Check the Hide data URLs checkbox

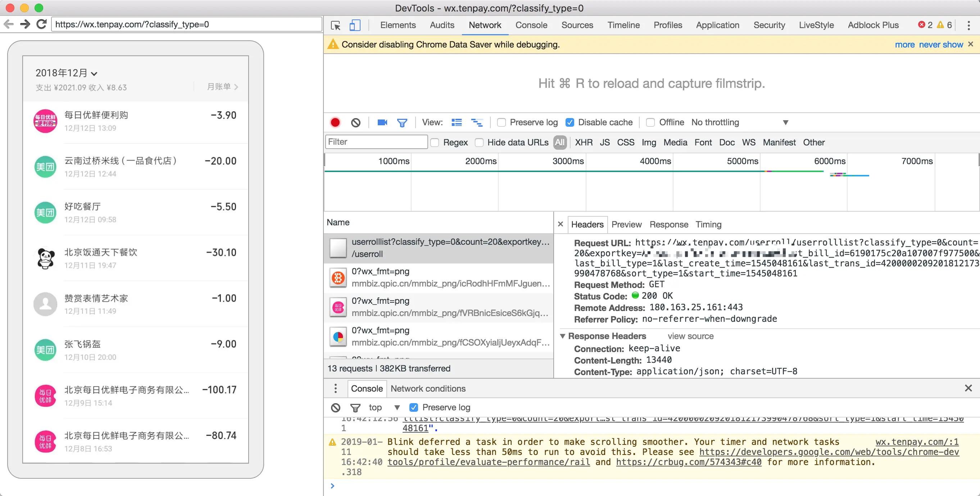click(x=479, y=143)
